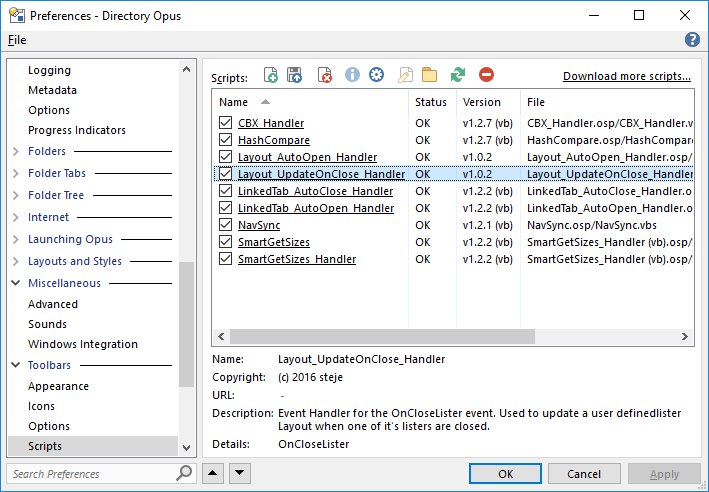Click the new script icon
The height and width of the screenshot is (492, 709).
pos(270,75)
